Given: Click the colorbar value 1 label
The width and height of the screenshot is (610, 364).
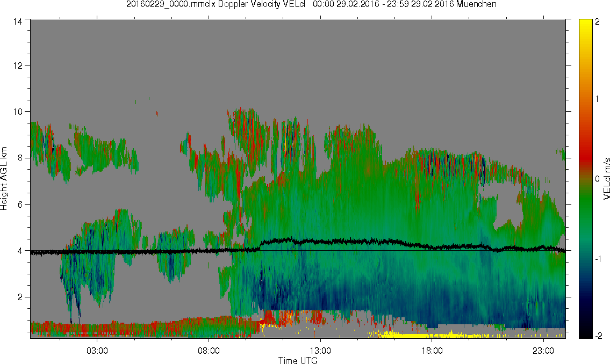Looking at the screenshot, I should (598, 99).
